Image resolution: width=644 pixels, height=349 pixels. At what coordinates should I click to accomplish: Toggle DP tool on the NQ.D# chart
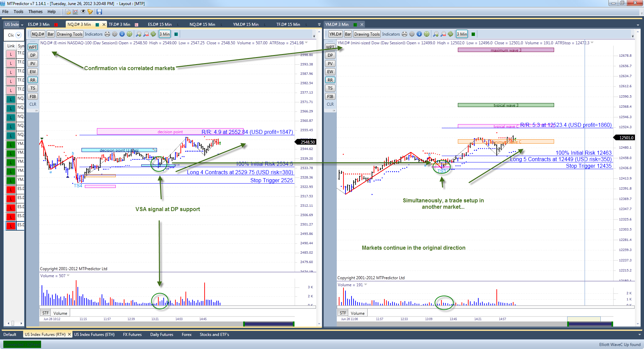tap(33, 55)
